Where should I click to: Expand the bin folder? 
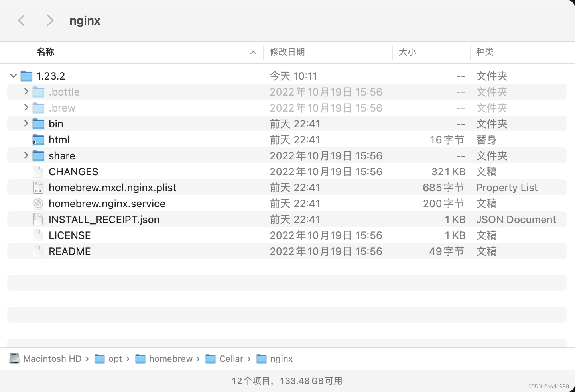[x=26, y=123]
